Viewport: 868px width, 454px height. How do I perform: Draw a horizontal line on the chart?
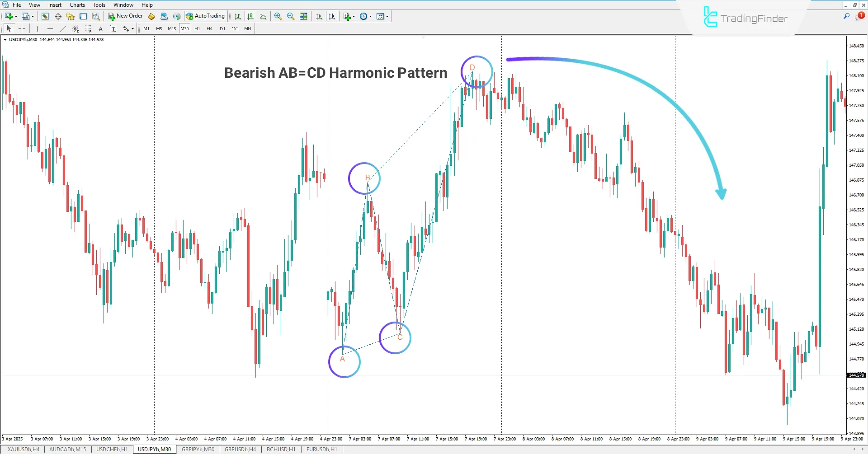pyautogui.click(x=50, y=28)
